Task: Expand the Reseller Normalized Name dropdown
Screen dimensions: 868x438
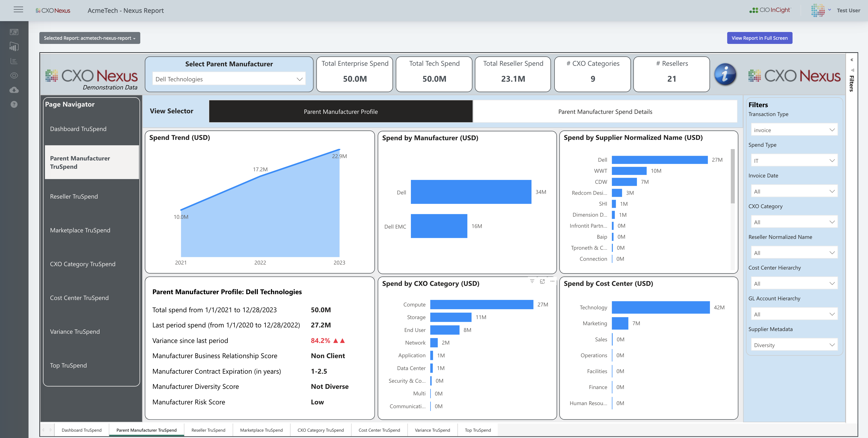Action: [x=794, y=253]
